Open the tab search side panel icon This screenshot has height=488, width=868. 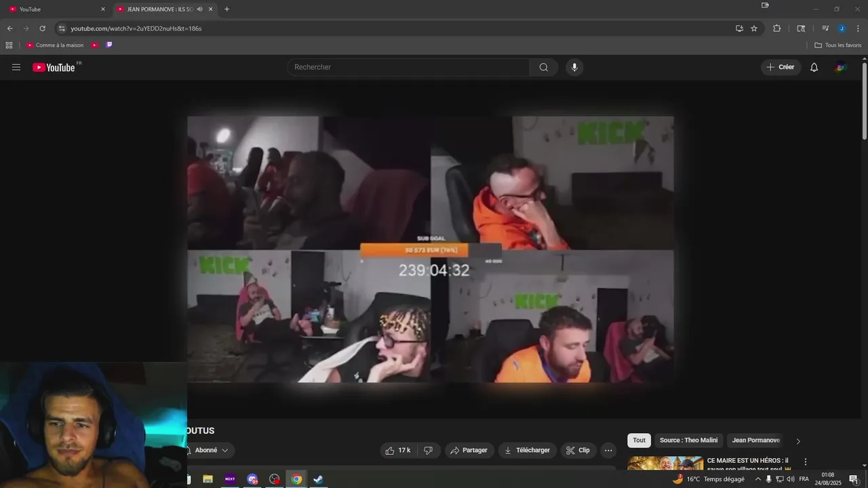801,28
